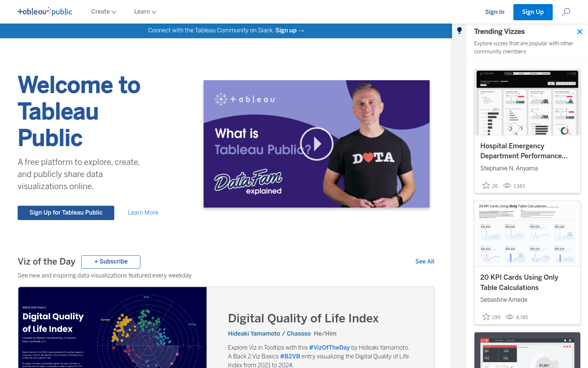Viewport: 588px width, 368px height.
Task: Subscribe to Viz of the Day
Action: click(x=111, y=262)
